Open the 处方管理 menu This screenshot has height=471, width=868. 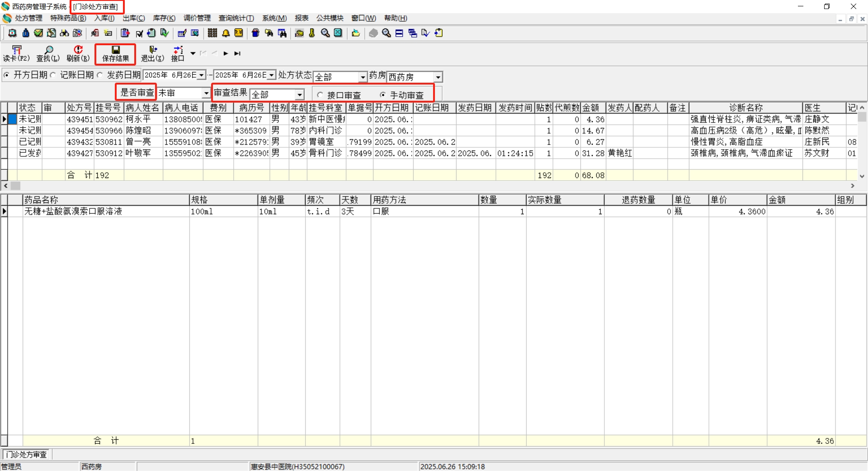(x=28, y=18)
